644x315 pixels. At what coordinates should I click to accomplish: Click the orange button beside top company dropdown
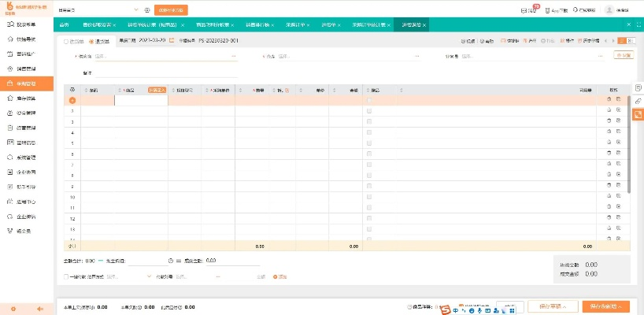[171, 10]
